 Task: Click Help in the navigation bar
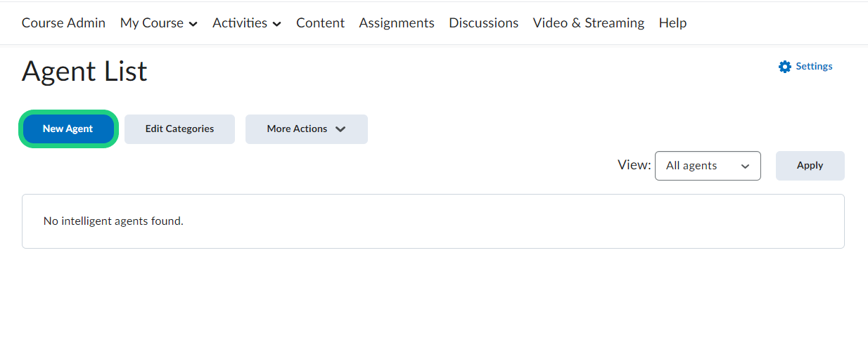pos(672,23)
